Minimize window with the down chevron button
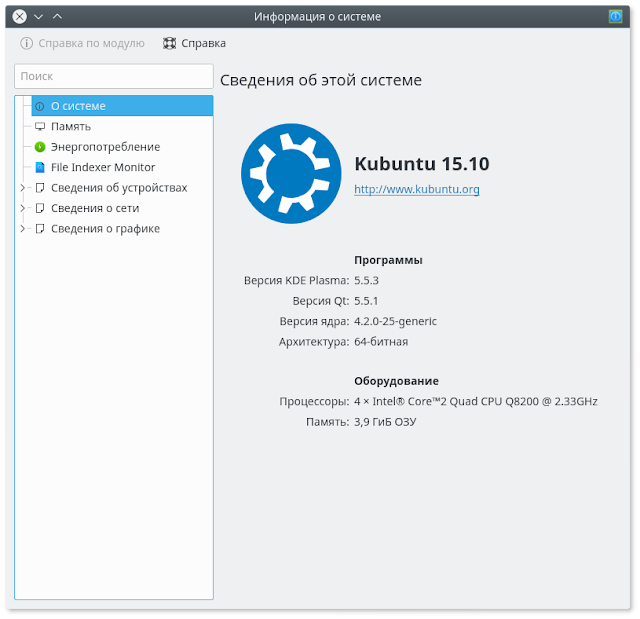Image resolution: width=640 pixels, height=619 pixels. (39, 17)
